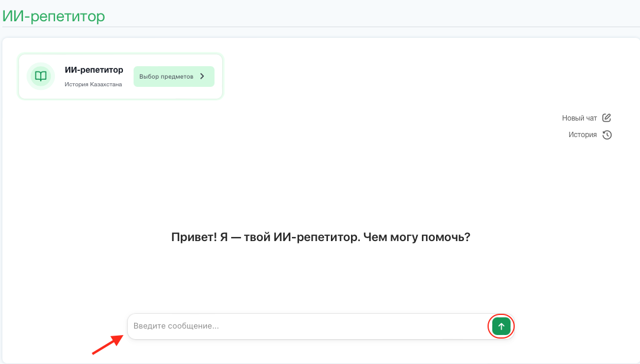Screen dimensions: 640x364
Task: Open the subject selection button
Action: [174, 76]
